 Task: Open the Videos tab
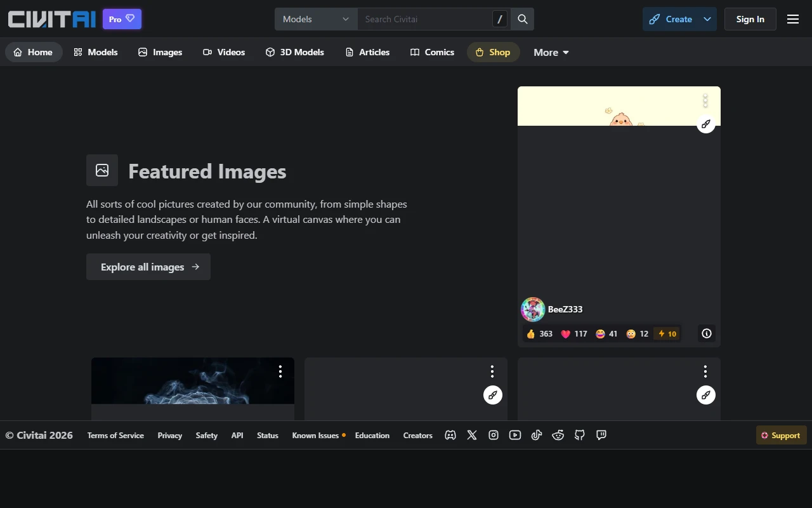click(224, 52)
